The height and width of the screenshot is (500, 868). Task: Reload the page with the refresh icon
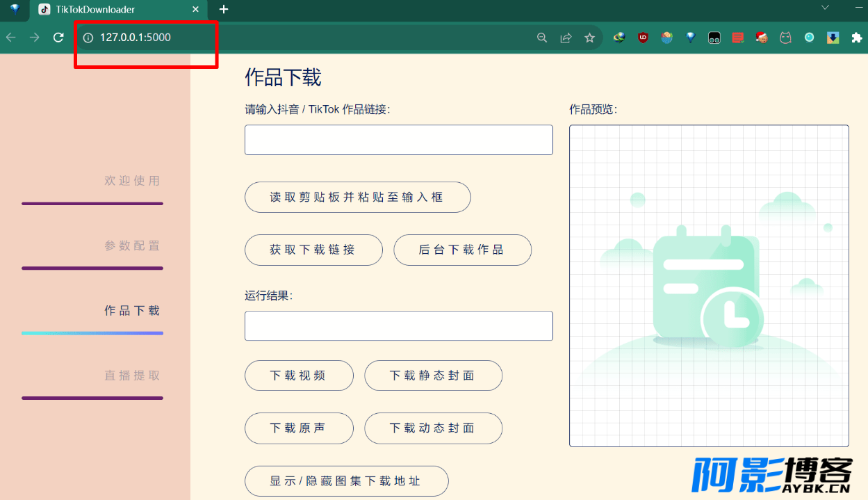click(59, 38)
